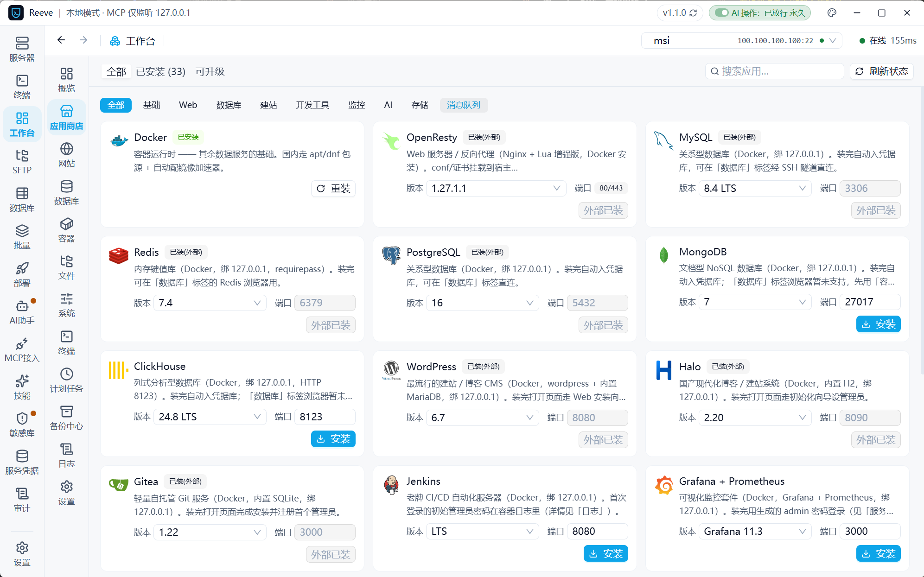Expand the MongoDB version 7 dropdown
Image resolution: width=924 pixels, height=577 pixels.
click(755, 302)
